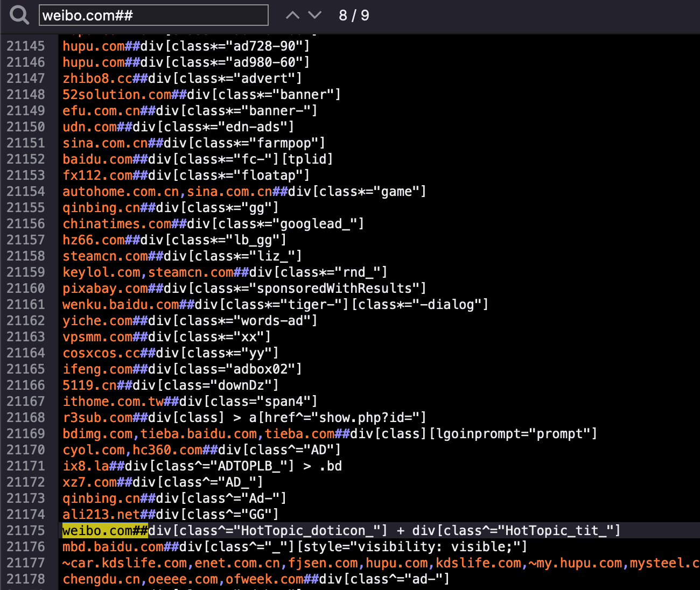This screenshot has height=590, width=700.
Task: Click the qinbing.cn "Ad-" filter line
Action: [x=174, y=498]
